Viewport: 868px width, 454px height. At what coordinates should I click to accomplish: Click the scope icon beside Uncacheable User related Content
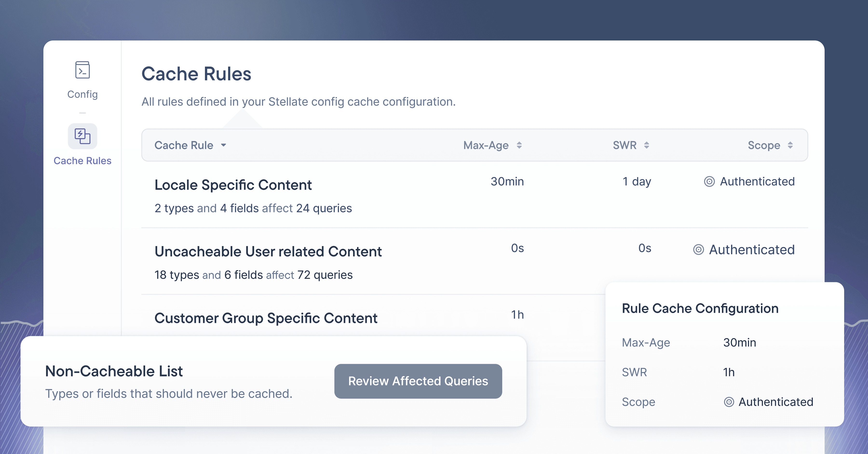click(698, 250)
